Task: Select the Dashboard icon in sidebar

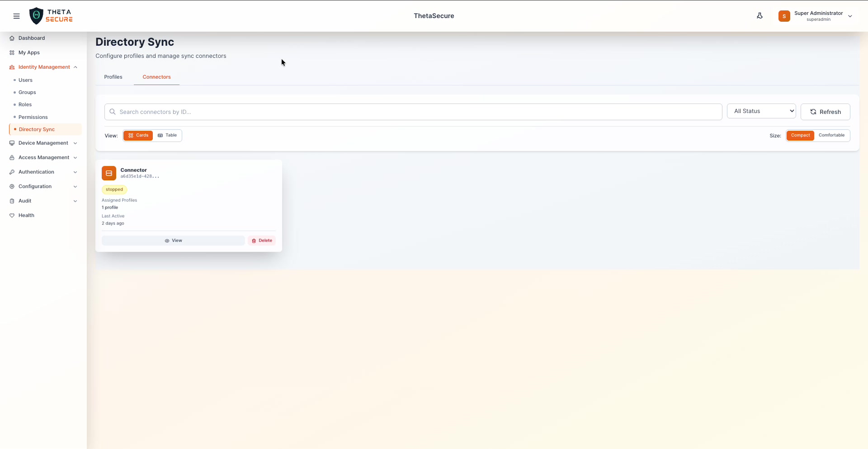Action: point(12,38)
